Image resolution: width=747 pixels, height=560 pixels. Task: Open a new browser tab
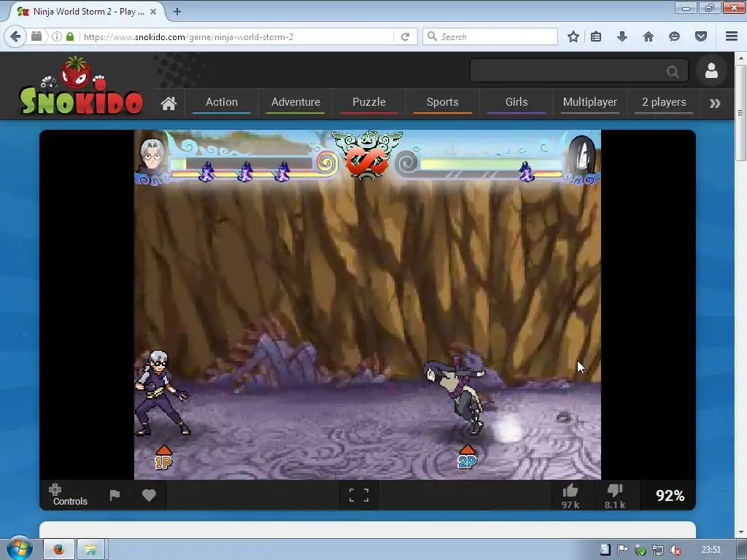click(x=177, y=12)
